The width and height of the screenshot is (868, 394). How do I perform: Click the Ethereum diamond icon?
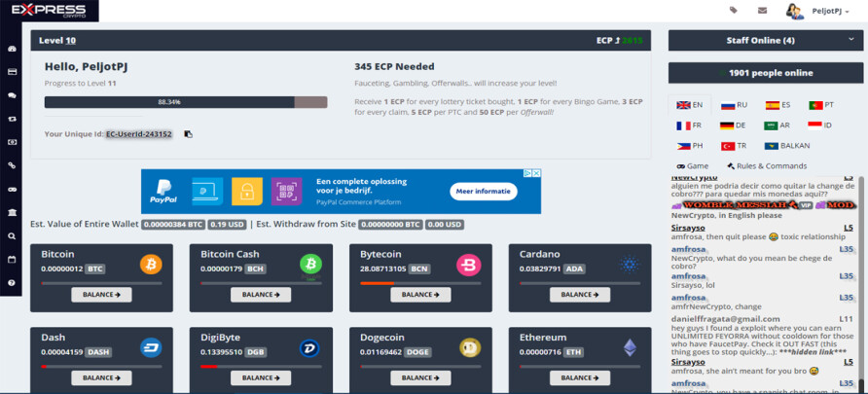click(x=630, y=347)
